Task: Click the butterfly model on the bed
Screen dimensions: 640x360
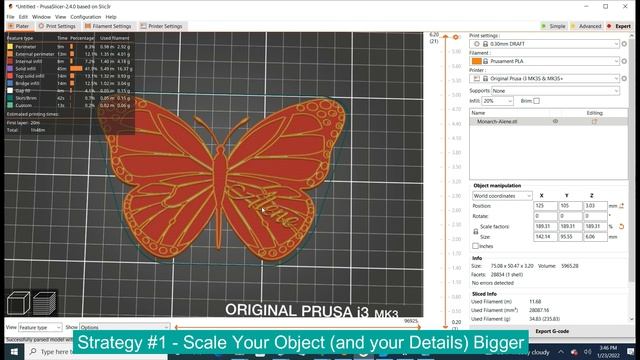Action: pos(222,180)
